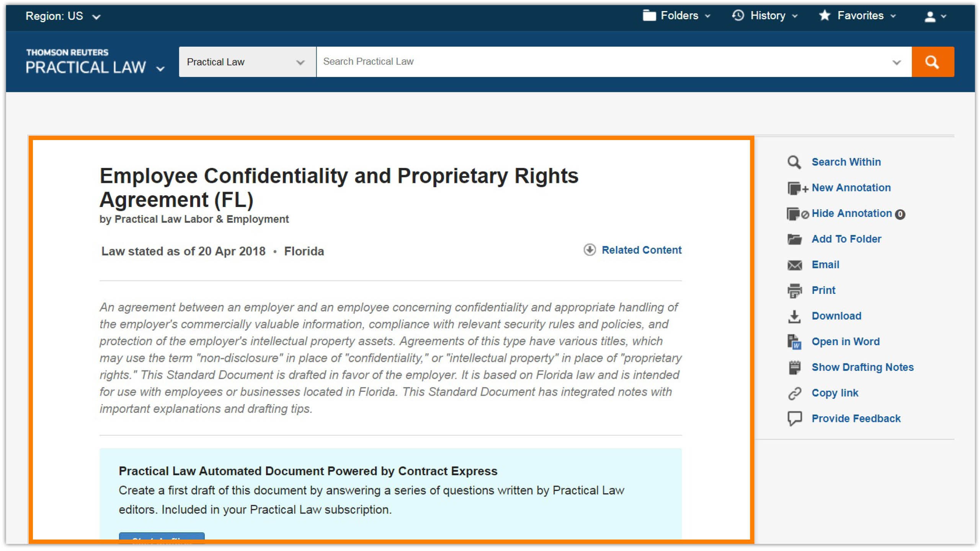Toggle Show Drafting Notes
Image resolution: width=980 pixels, height=551 pixels.
click(x=862, y=367)
